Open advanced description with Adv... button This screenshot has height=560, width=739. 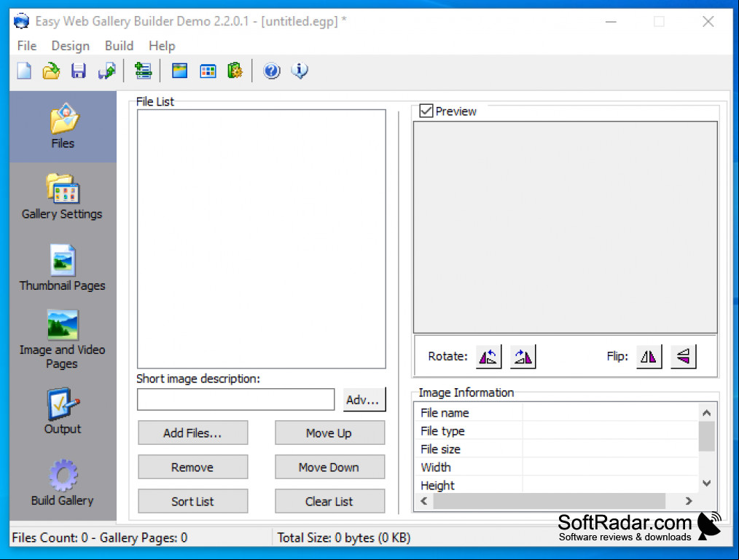point(364,400)
